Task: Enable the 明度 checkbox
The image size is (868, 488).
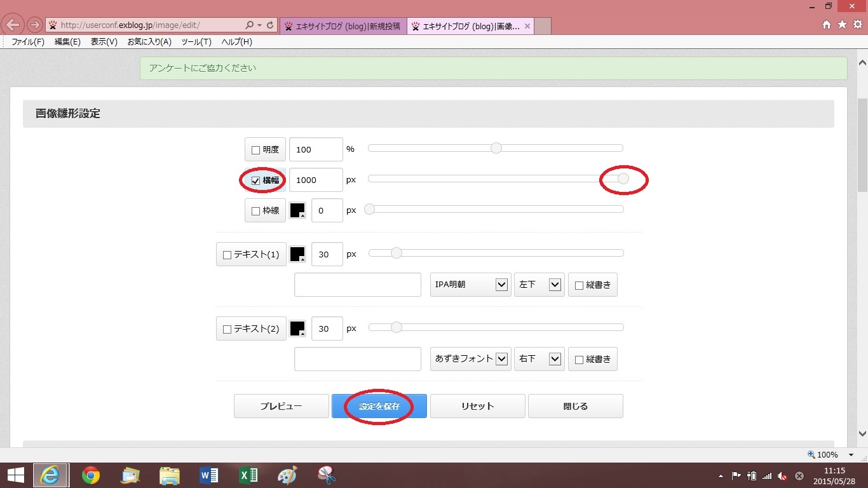Action: tap(256, 150)
